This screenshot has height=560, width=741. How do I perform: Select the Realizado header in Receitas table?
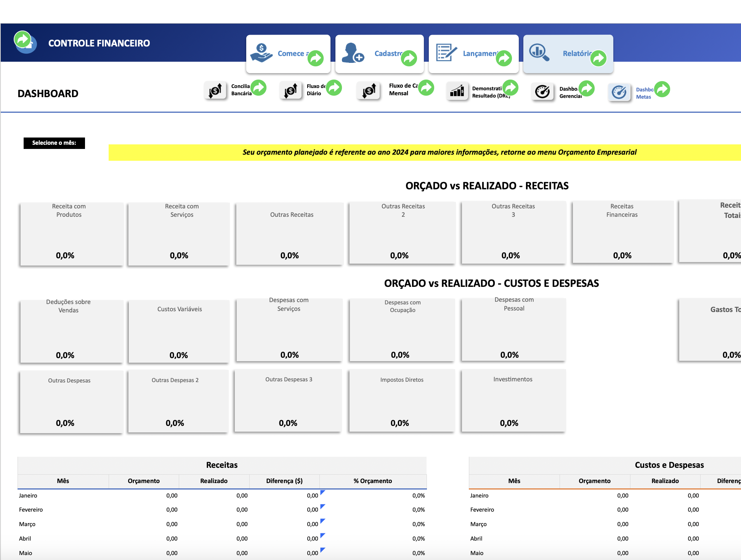[214, 481]
